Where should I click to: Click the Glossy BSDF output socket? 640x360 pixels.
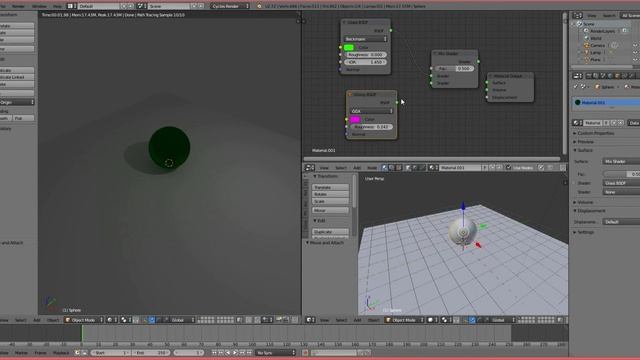click(397, 102)
